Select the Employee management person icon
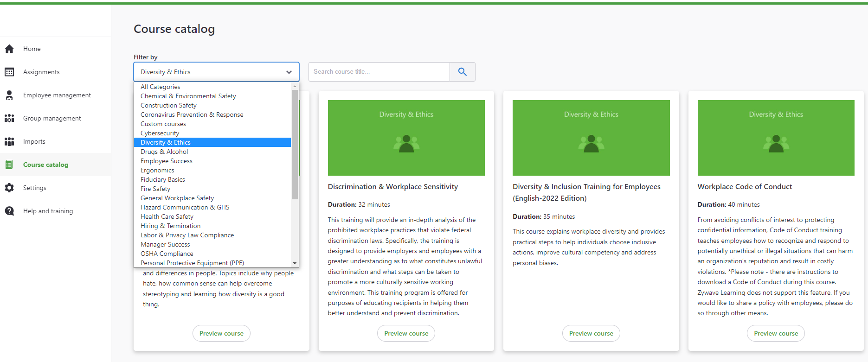The image size is (868, 362). [9, 95]
